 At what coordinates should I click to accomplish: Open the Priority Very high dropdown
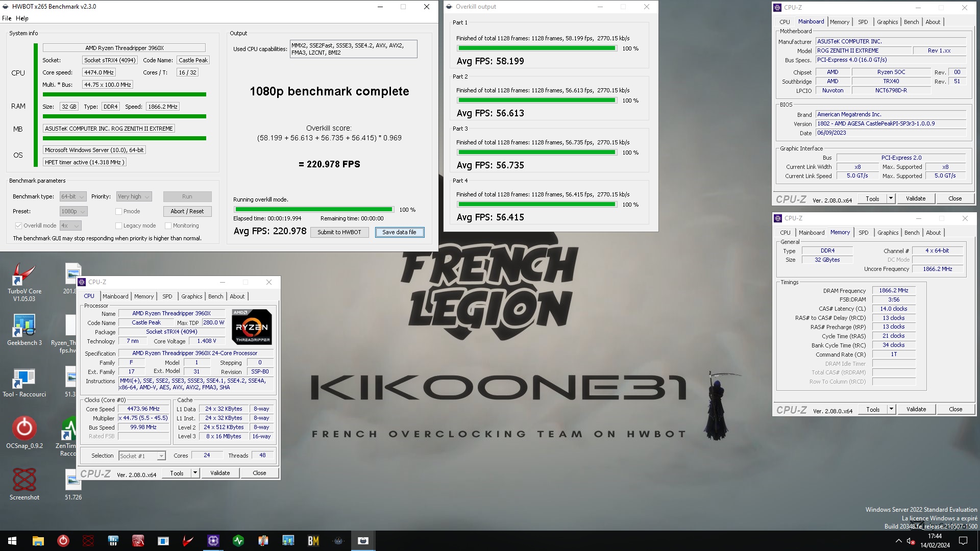point(134,196)
